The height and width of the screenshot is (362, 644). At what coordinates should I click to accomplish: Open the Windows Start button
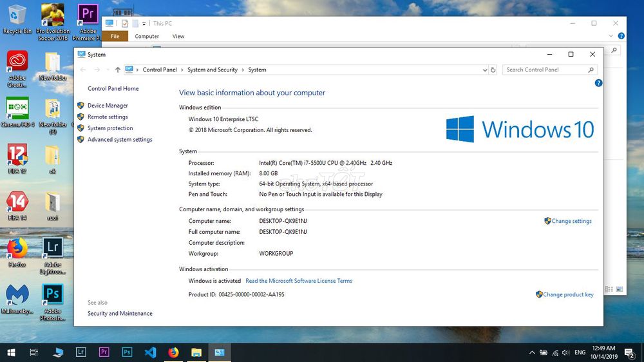(11, 352)
